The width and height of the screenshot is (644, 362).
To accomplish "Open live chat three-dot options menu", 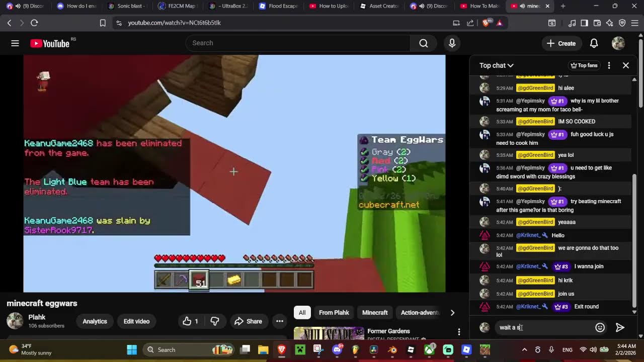I will 609,65.
